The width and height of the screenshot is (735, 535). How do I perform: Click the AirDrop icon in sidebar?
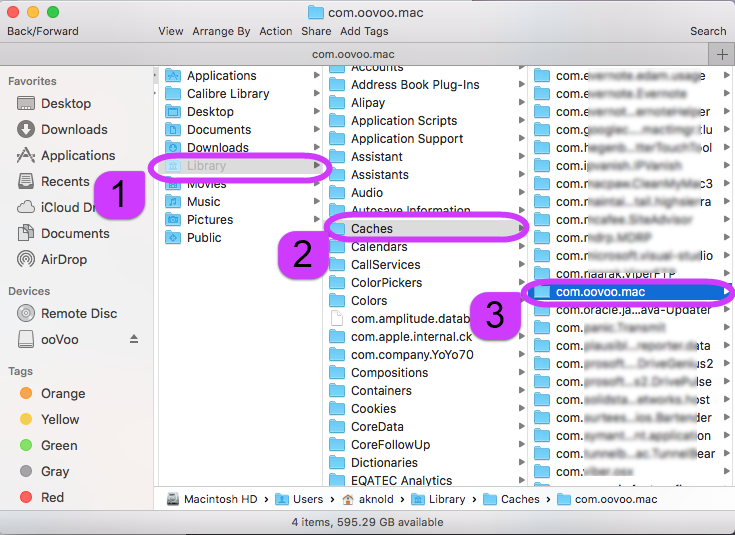[x=26, y=259]
